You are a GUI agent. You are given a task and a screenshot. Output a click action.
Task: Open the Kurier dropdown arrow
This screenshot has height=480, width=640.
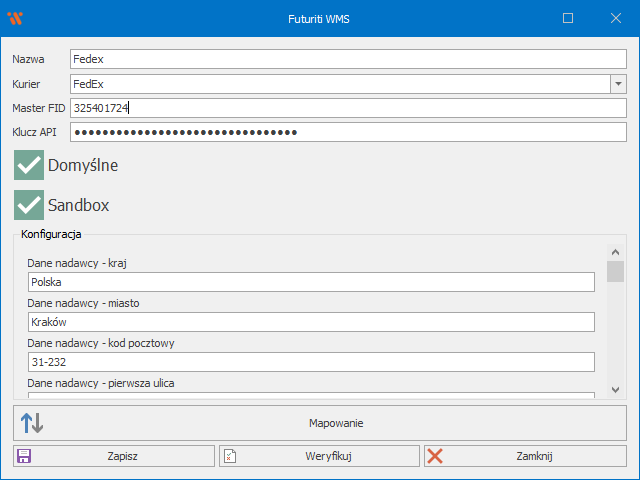coord(618,84)
